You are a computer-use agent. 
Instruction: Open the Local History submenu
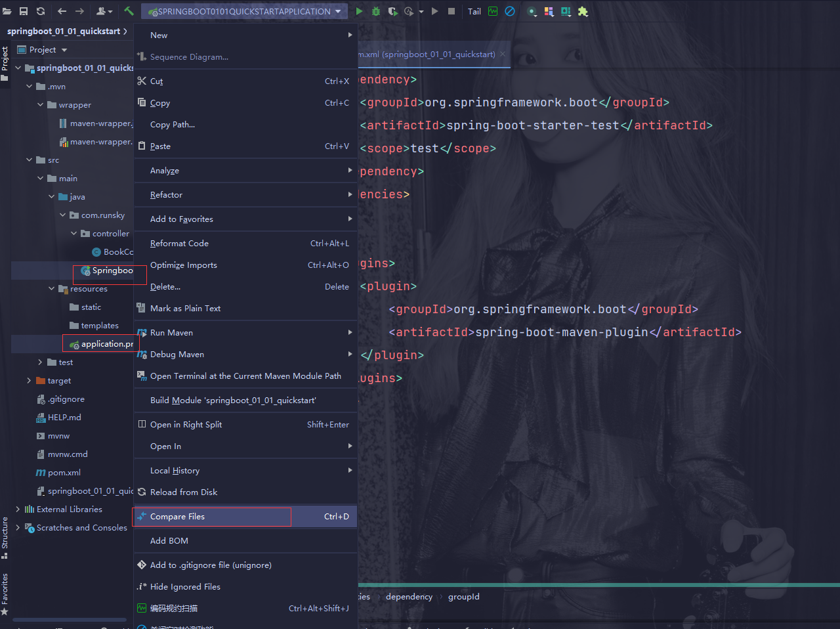pyautogui.click(x=245, y=471)
